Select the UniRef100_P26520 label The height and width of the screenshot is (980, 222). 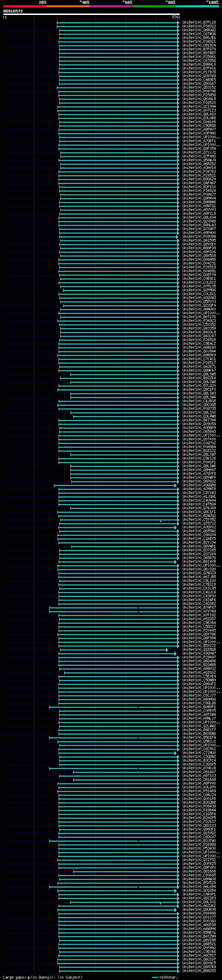coord(199,103)
